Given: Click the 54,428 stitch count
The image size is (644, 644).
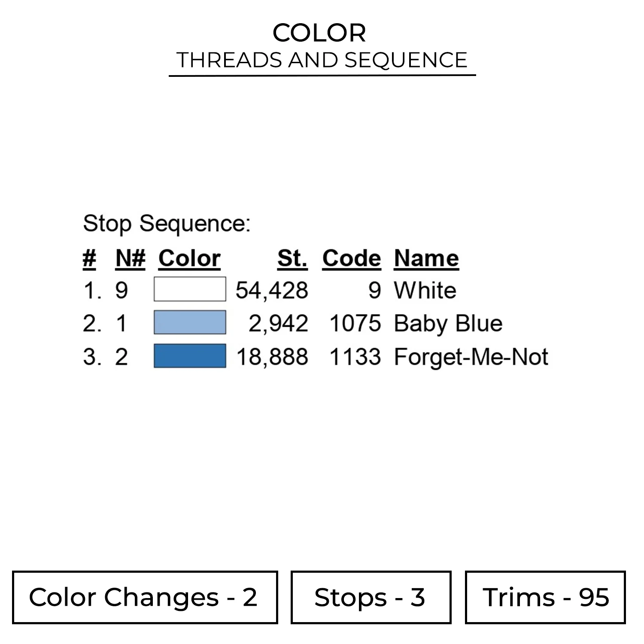Looking at the screenshot, I should click(272, 290).
